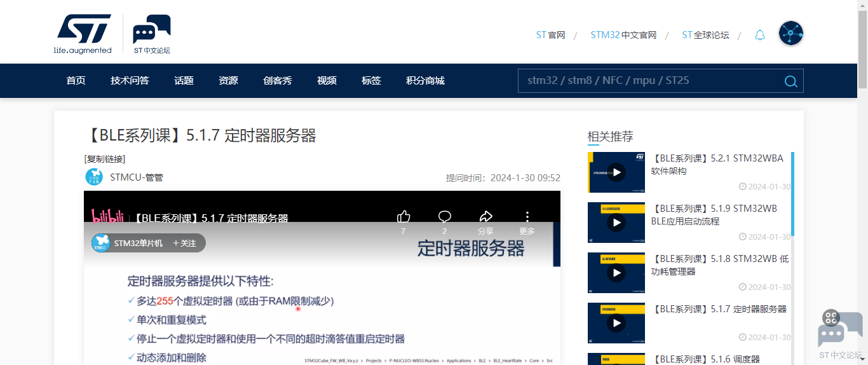Open the floating ST中文论坛 chat widget

(839, 334)
